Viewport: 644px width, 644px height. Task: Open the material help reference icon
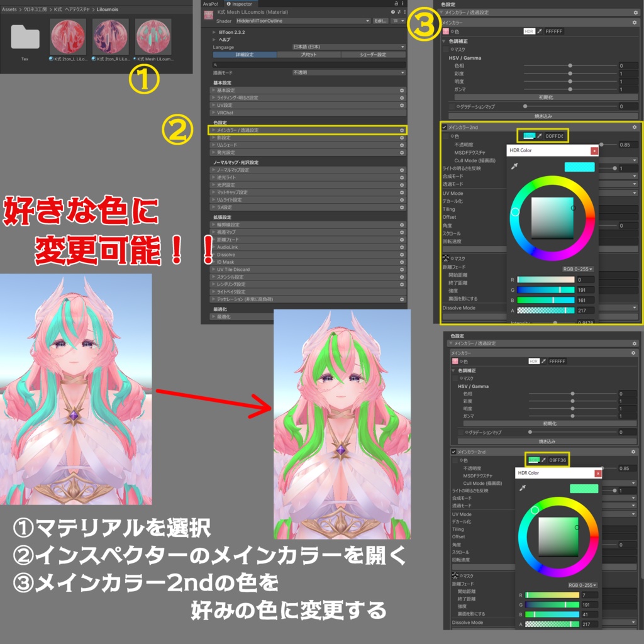[x=392, y=13]
